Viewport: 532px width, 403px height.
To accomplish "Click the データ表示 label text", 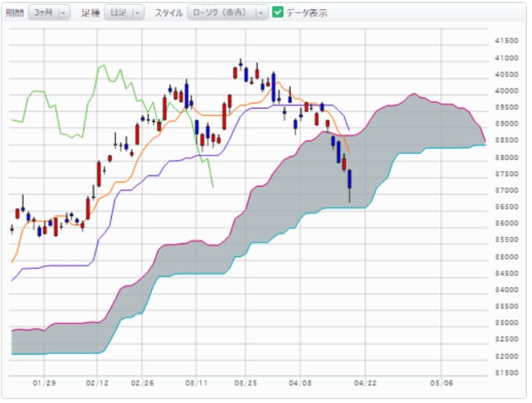I will click(x=307, y=13).
